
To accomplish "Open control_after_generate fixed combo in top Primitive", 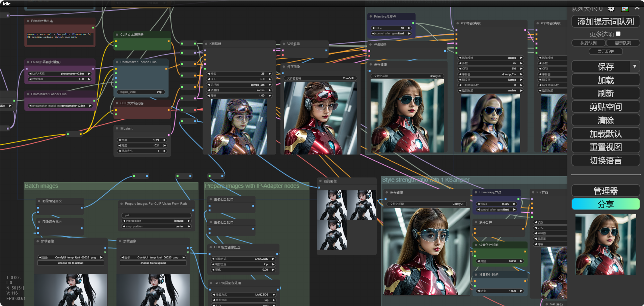I will pos(391,33).
